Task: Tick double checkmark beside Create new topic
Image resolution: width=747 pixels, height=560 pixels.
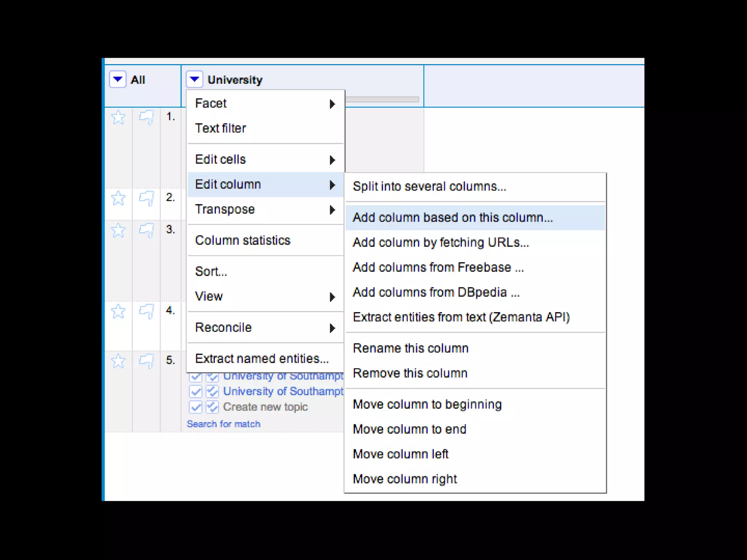Action: [x=212, y=407]
